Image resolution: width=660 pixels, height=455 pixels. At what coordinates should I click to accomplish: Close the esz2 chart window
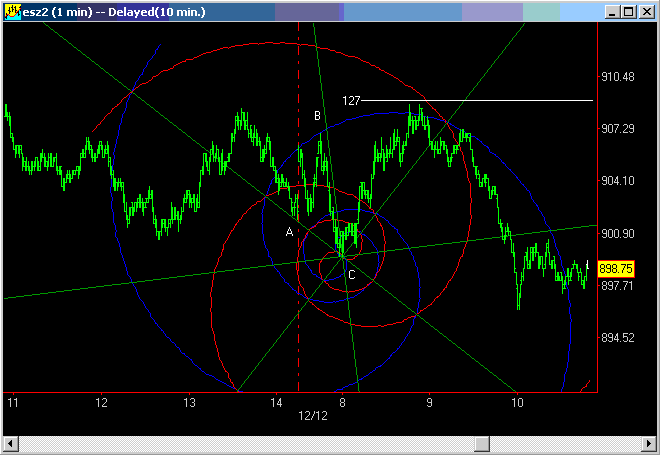[647, 12]
